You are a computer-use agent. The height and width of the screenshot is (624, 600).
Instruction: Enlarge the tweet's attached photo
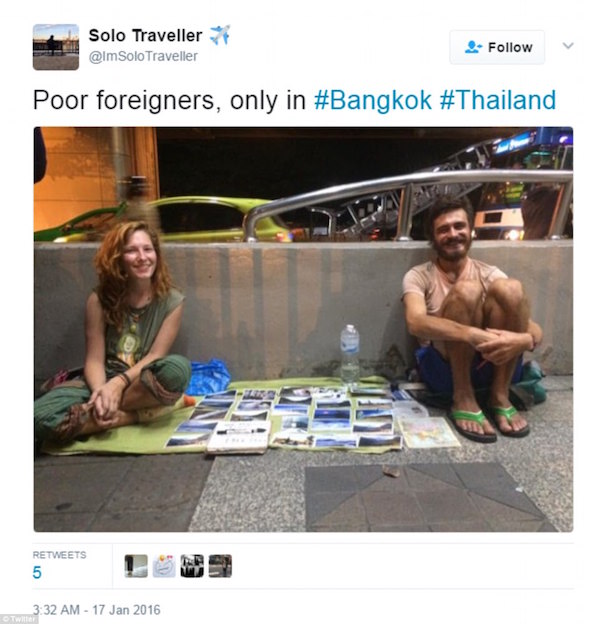click(x=304, y=330)
